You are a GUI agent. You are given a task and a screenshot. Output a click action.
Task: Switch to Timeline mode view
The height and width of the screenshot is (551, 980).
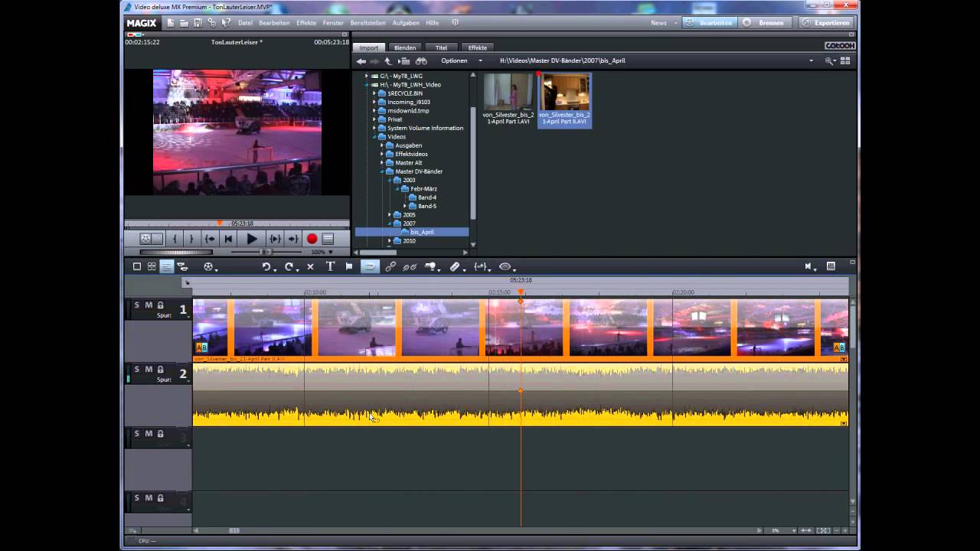(x=166, y=266)
